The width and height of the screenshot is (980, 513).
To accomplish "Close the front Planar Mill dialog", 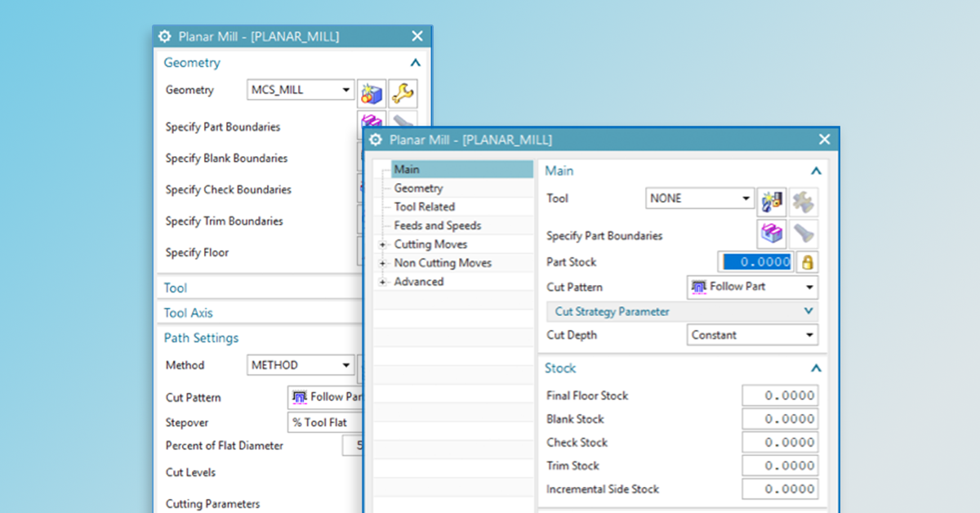I will [824, 140].
